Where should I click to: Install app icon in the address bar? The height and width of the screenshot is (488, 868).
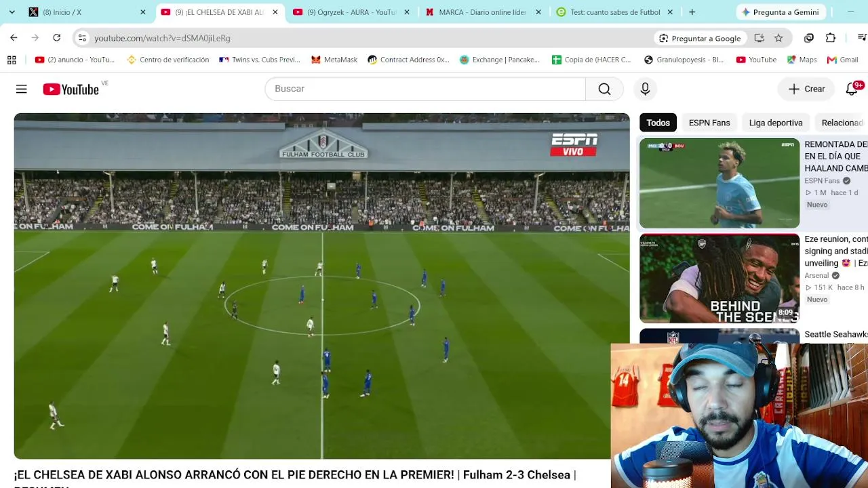[x=759, y=38]
